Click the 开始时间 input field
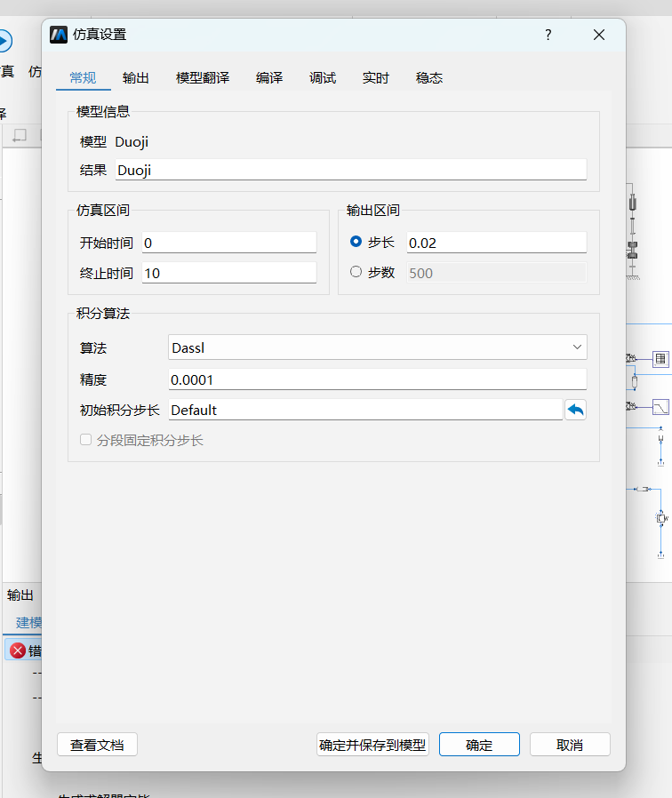Screen dimensions: 672x798 (229, 243)
